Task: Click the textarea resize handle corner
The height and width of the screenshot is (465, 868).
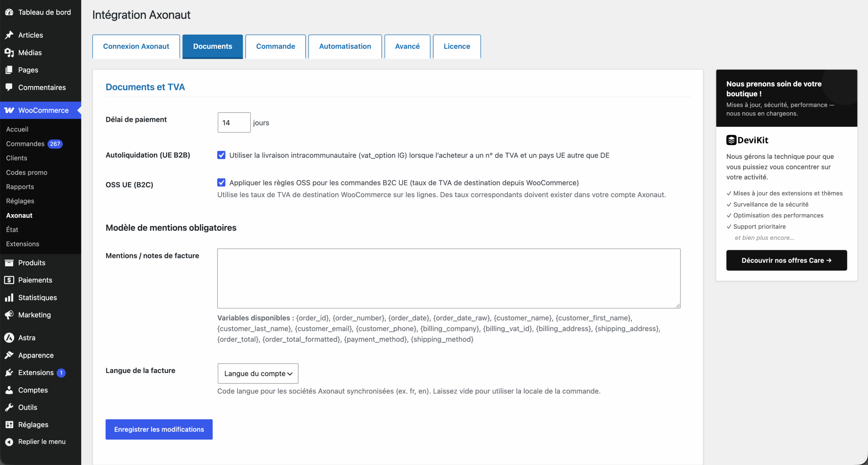Action: [677, 305]
